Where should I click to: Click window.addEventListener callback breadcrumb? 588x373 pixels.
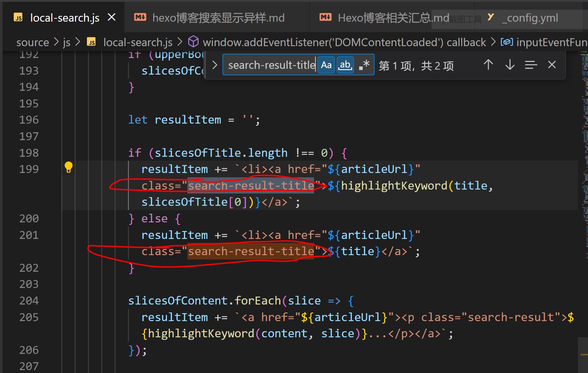(x=344, y=43)
